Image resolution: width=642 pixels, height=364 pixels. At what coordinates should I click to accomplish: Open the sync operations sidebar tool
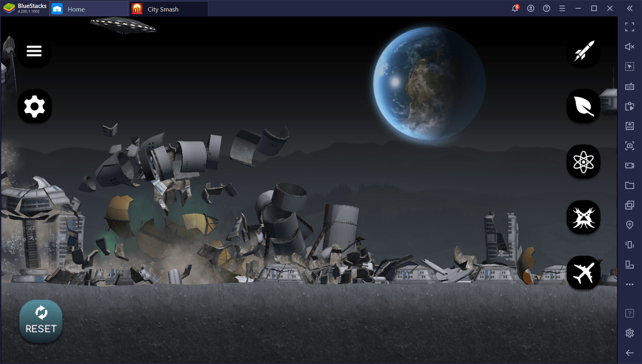(x=630, y=106)
